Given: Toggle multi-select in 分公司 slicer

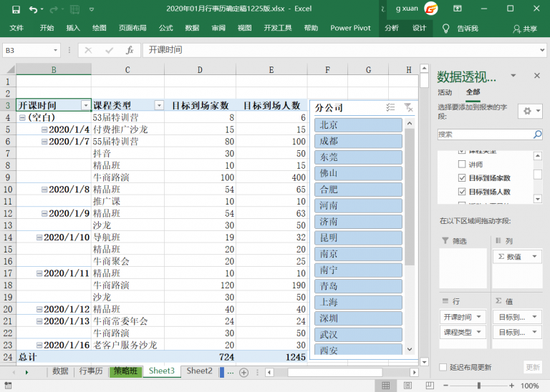Looking at the screenshot, I should 390,107.
